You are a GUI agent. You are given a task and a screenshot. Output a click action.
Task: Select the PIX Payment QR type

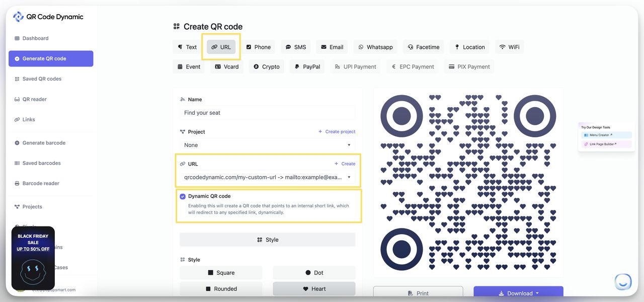(469, 66)
